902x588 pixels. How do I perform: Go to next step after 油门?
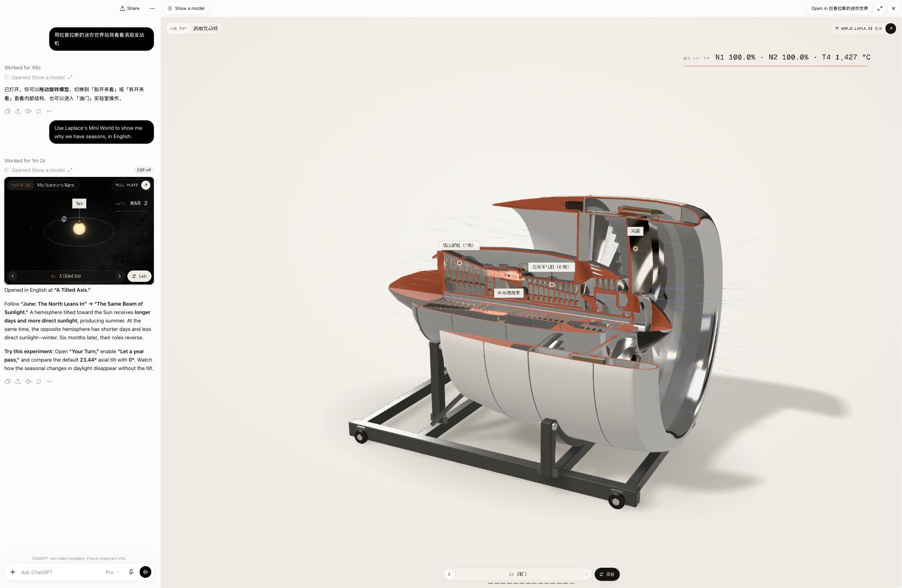(586, 574)
